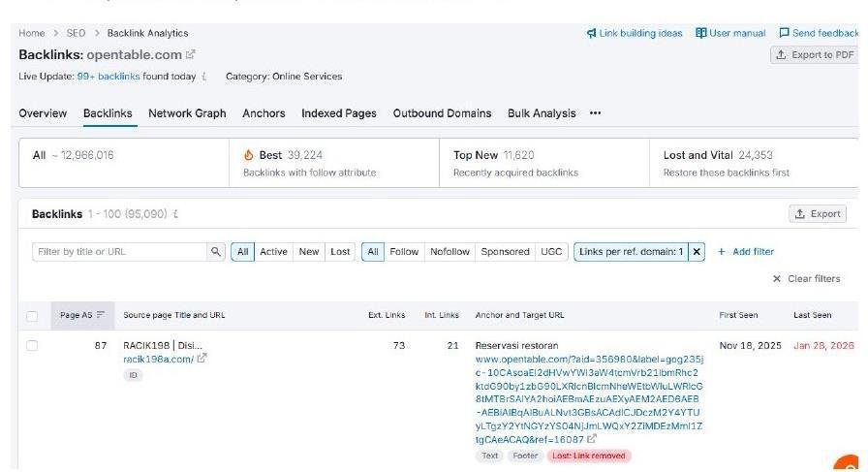Open opentable.com external link icon
Viewport: 868px width, 472px height.
[191, 54]
